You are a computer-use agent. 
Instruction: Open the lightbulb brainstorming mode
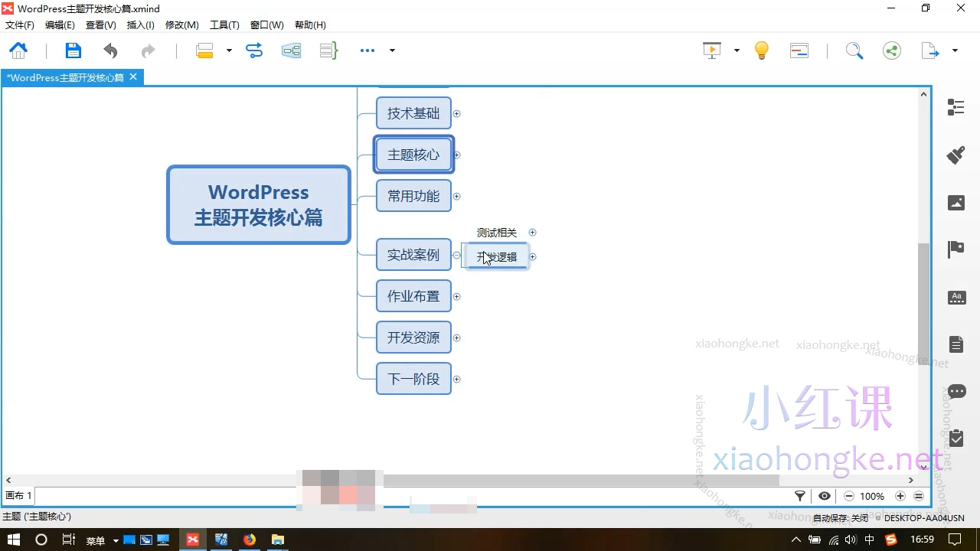761,51
